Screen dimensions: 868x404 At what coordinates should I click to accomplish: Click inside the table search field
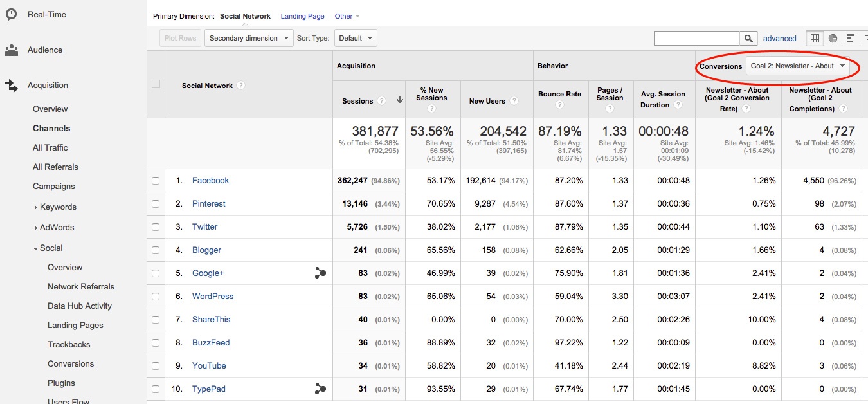click(696, 38)
